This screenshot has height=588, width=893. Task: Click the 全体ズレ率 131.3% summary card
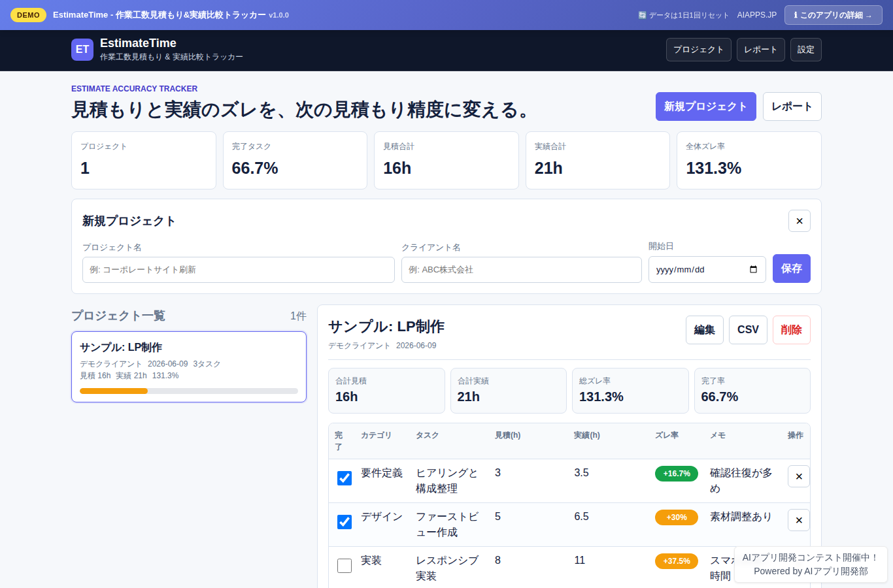point(749,161)
